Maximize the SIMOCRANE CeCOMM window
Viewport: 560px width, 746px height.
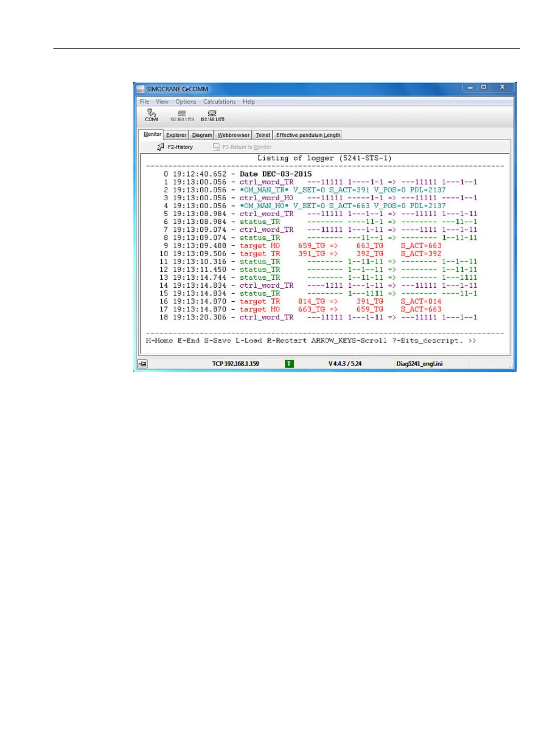click(483, 87)
